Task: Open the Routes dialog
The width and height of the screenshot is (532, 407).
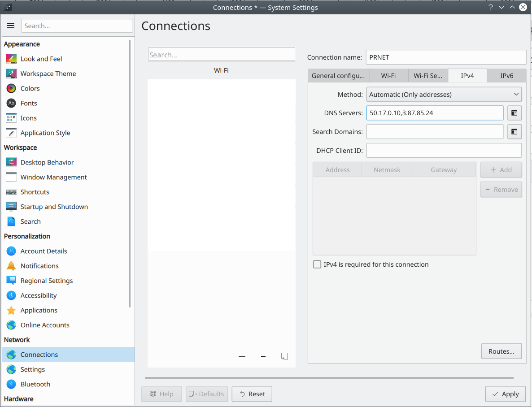Action: coord(501,351)
